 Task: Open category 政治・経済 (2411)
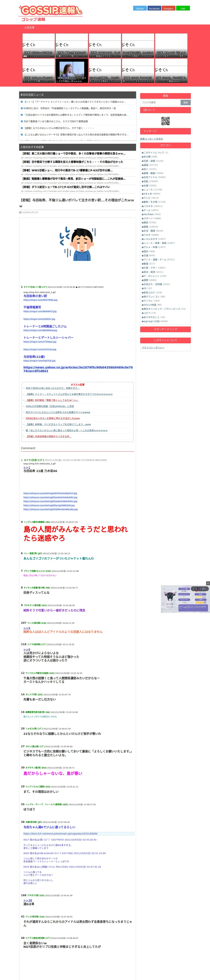[x=153, y=272]
